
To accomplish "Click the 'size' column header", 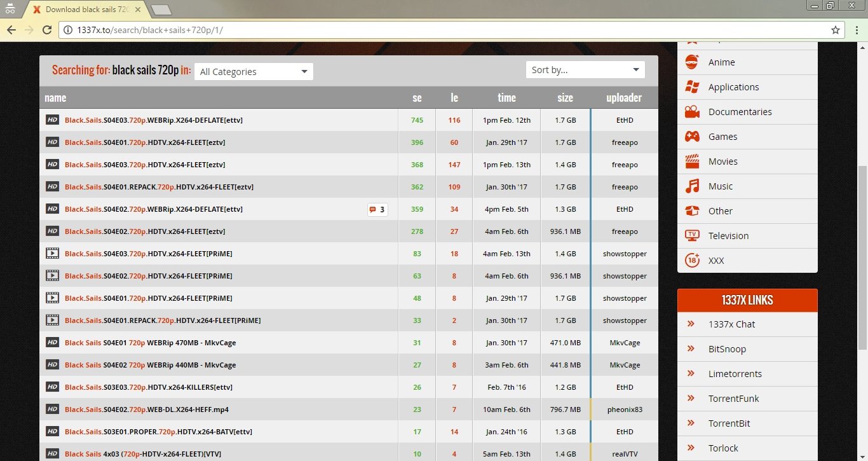I will pos(565,97).
